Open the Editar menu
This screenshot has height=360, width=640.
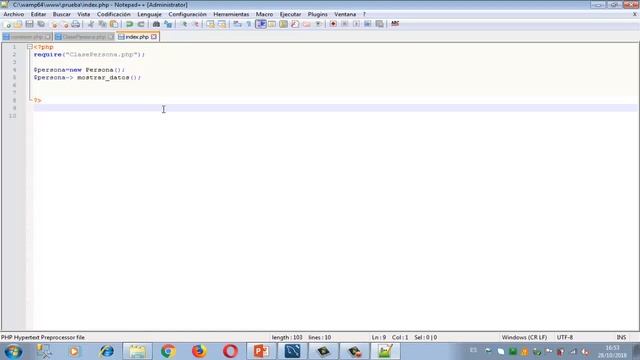pyautogui.click(x=38, y=14)
